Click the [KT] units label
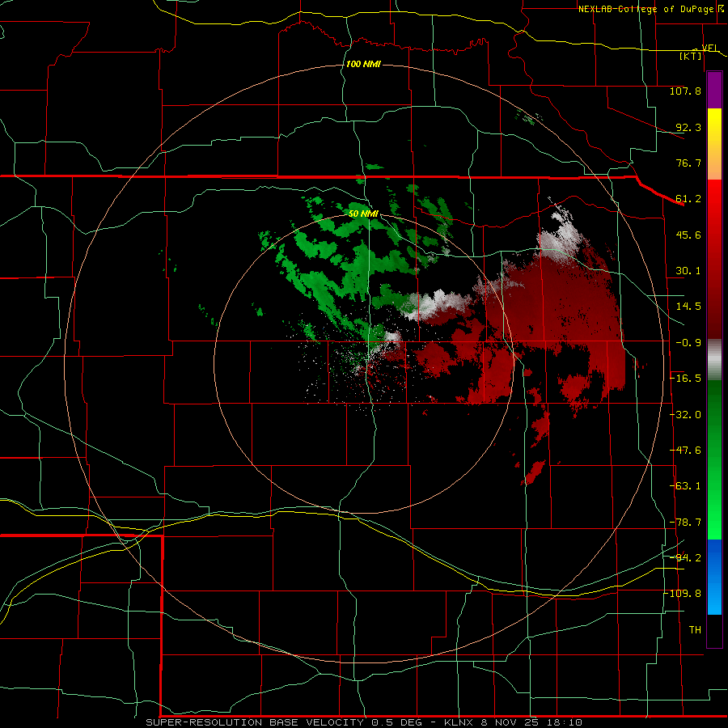The width and height of the screenshot is (728, 728). (x=691, y=56)
